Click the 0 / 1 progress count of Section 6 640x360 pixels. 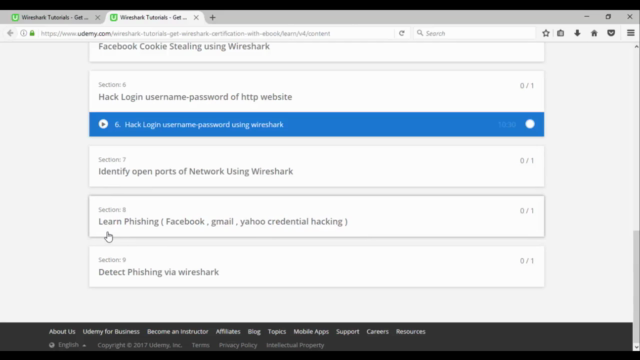pos(527,86)
